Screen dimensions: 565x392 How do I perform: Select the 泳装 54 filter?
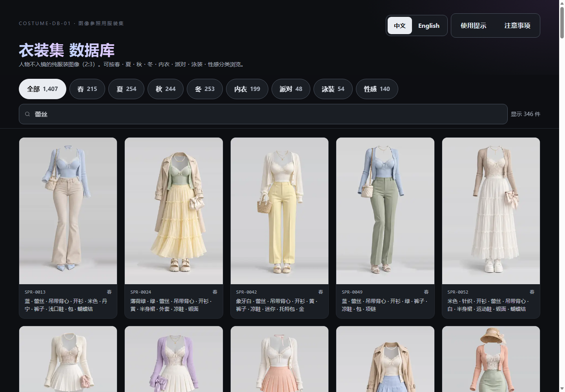point(333,89)
